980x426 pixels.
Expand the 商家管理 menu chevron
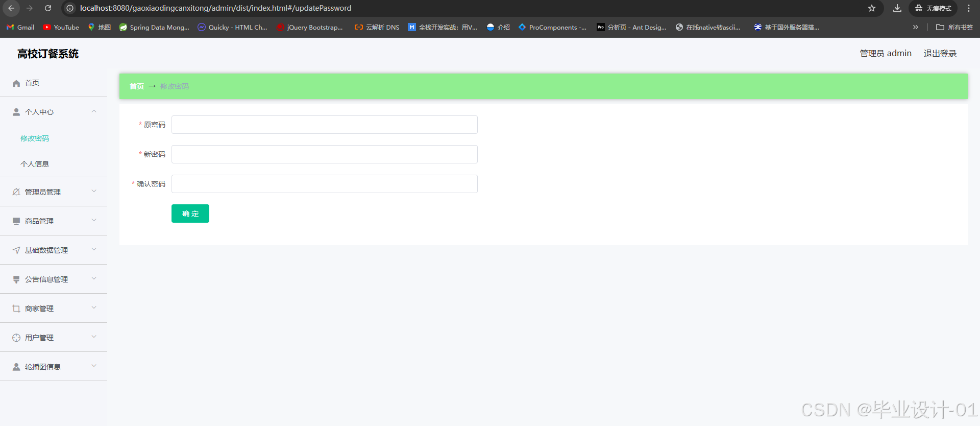point(94,307)
